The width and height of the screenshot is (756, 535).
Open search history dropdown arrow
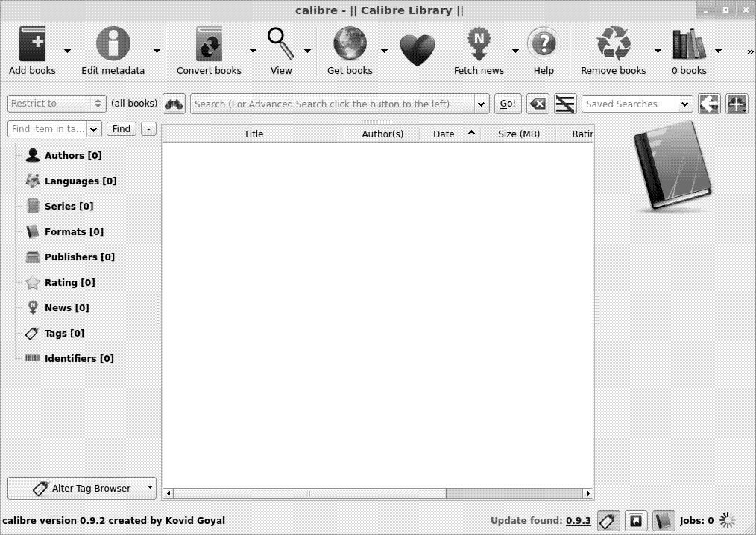click(481, 104)
